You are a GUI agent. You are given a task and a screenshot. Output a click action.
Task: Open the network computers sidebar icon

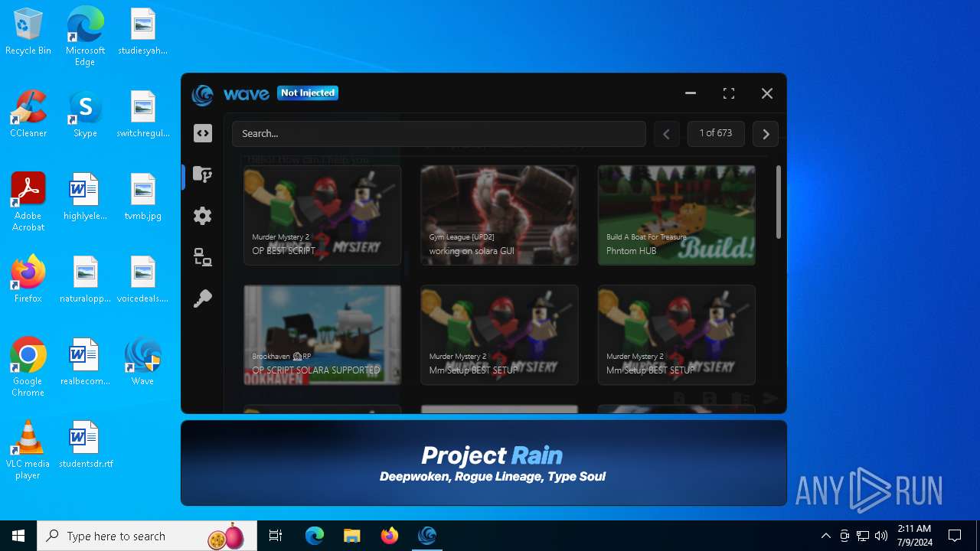click(x=203, y=257)
